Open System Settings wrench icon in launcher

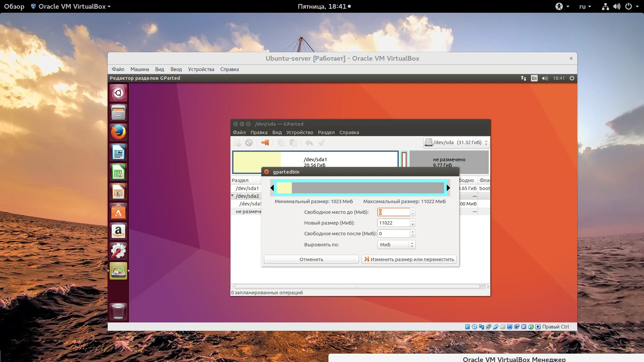(x=118, y=251)
